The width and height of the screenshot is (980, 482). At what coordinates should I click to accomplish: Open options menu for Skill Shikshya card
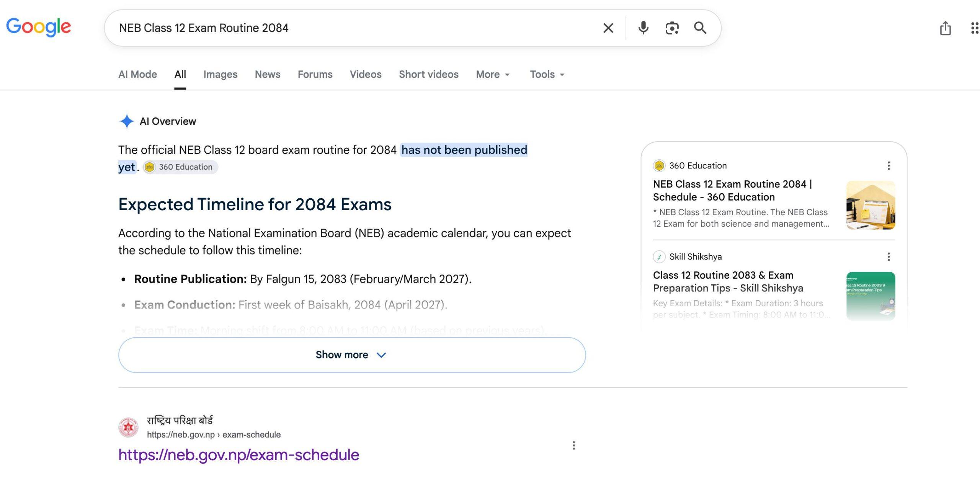(889, 257)
